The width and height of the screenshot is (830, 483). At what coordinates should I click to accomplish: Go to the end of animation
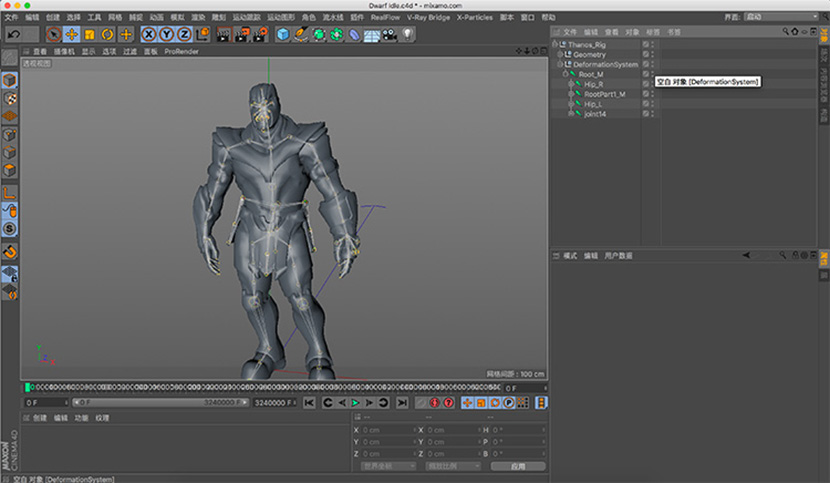[x=402, y=403]
